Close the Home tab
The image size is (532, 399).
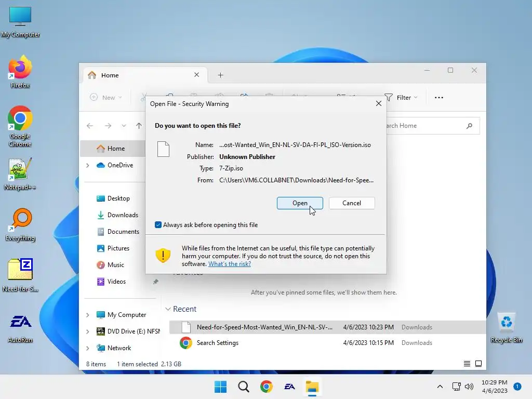click(x=196, y=75)
